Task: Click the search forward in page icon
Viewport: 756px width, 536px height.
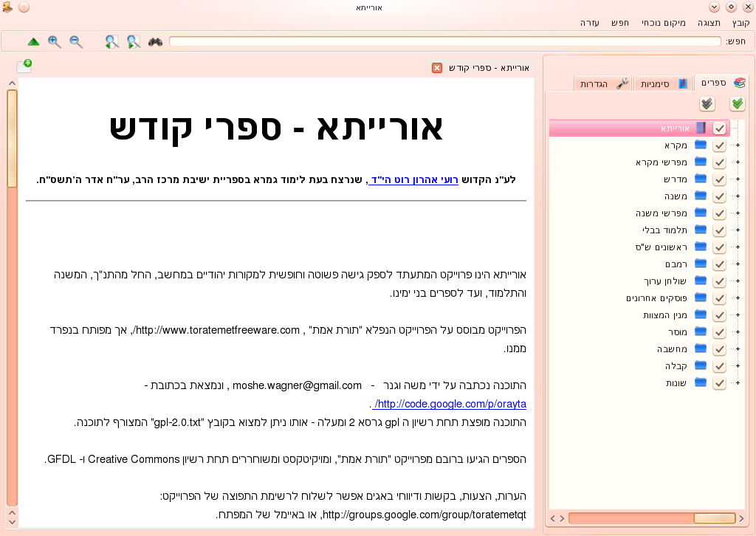Action: point(134,42)
